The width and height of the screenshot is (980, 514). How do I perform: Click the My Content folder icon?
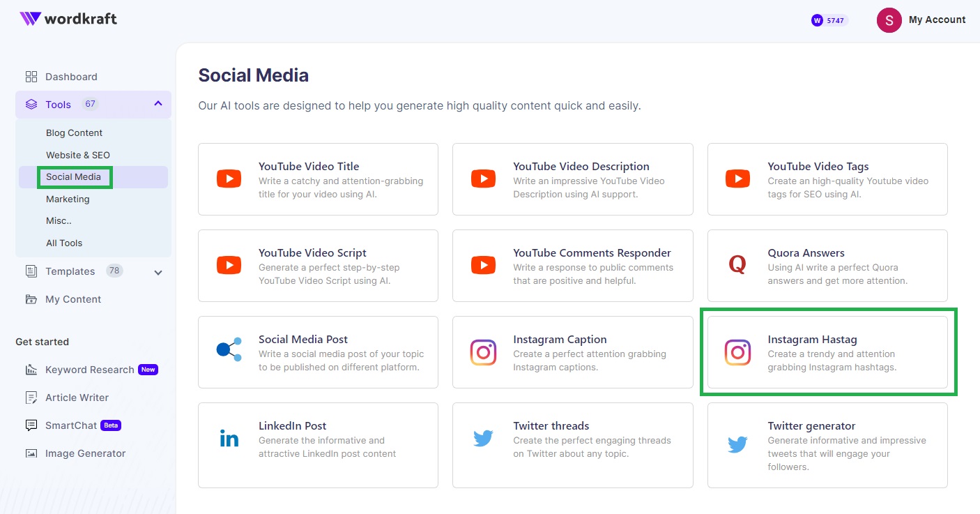point(31,299)
